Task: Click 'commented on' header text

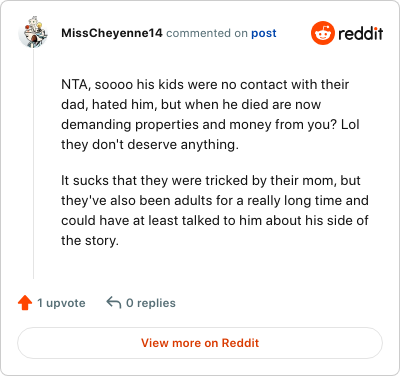Action: click(x=207, y=33)
